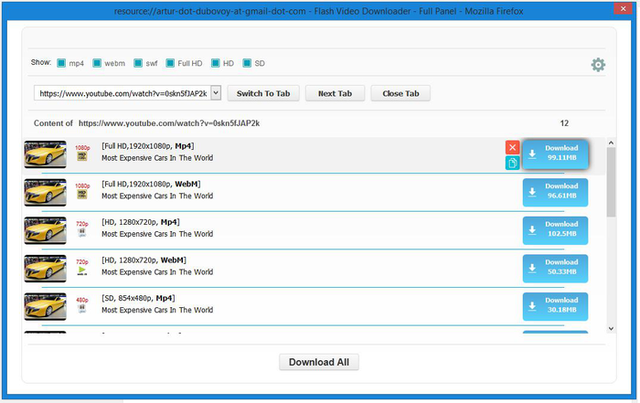The image size is (640, 403).
Task: Open thumbnail of Full HD Mp4 entry
Action: pos(45,154)
